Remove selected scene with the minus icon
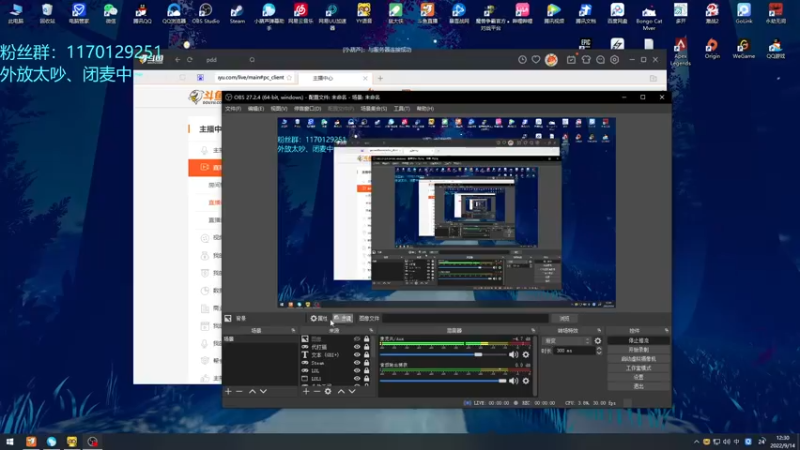Screen dimensions: 800x450 pyautogui.click(x=239, y=391)
